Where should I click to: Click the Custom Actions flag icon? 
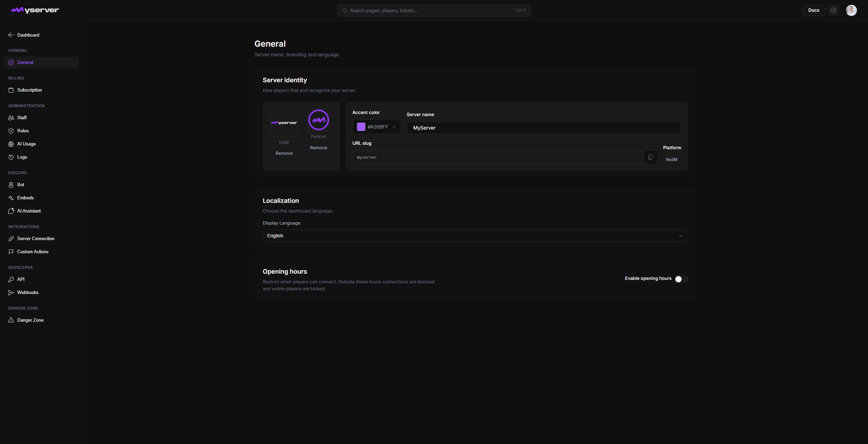click(11, 252)
